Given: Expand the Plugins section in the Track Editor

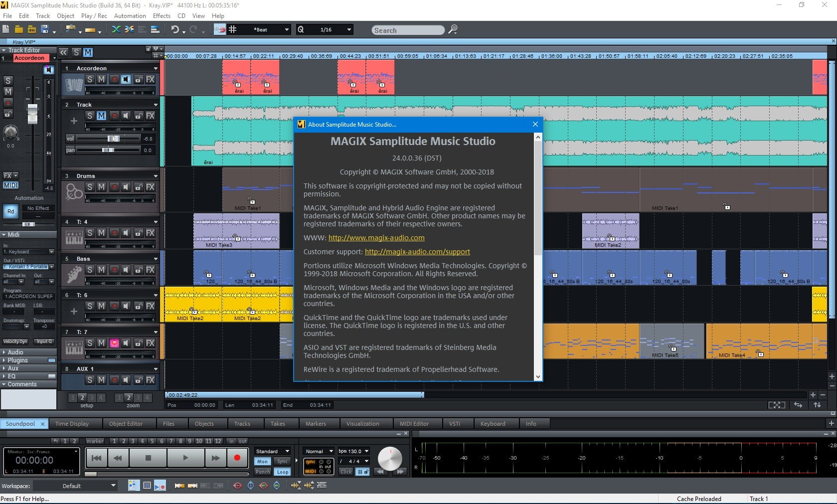Looking at the screenshot, I should point(4,360).
